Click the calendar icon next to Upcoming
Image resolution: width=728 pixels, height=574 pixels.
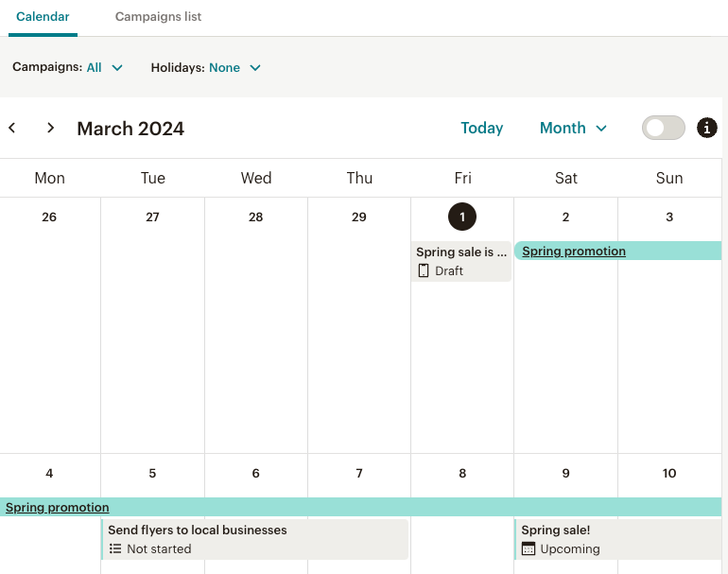pos(529,548)
